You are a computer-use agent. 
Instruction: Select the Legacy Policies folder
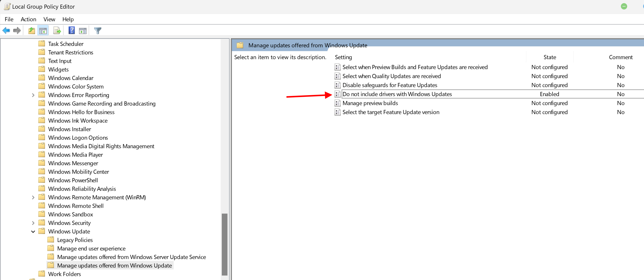(75, 240)
